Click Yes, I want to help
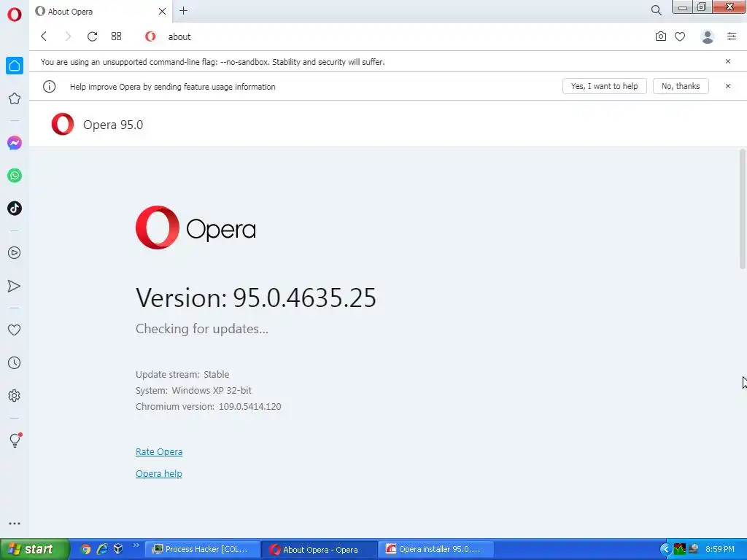Viewport: 747px width, 560px height. click(604, 86)
